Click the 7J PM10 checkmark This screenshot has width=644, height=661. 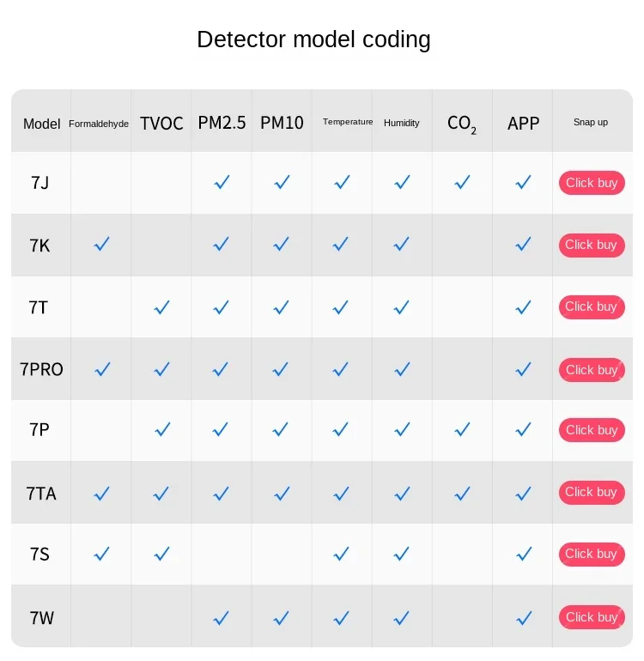(x=283, y=182)
